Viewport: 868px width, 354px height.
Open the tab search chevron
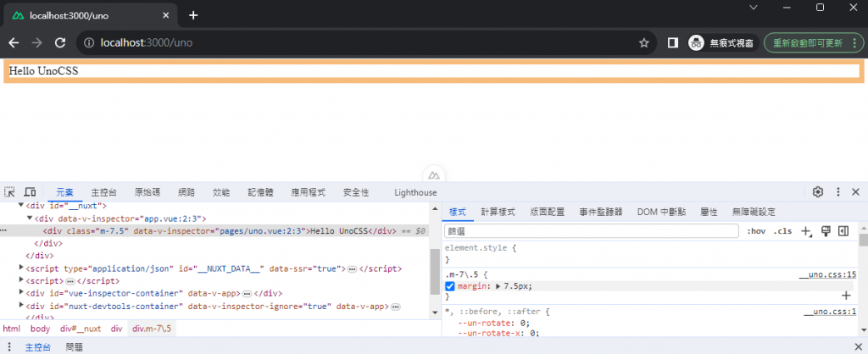754,7
